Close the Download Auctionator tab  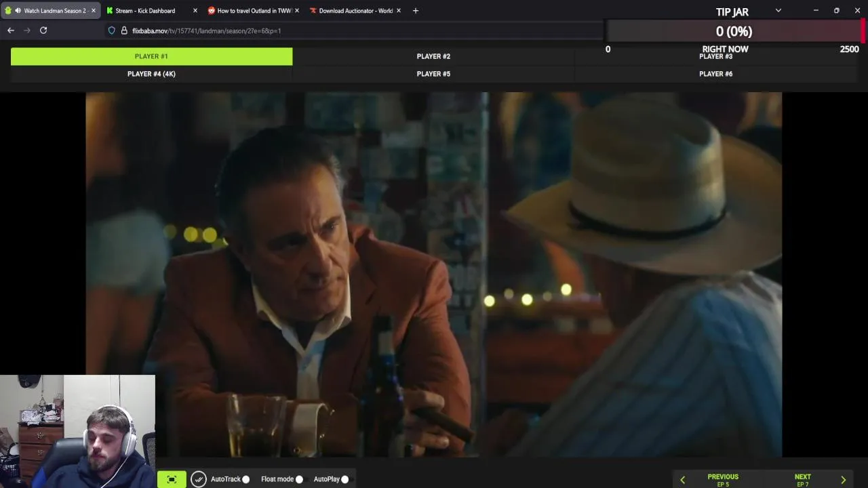(x=399, y=11)
